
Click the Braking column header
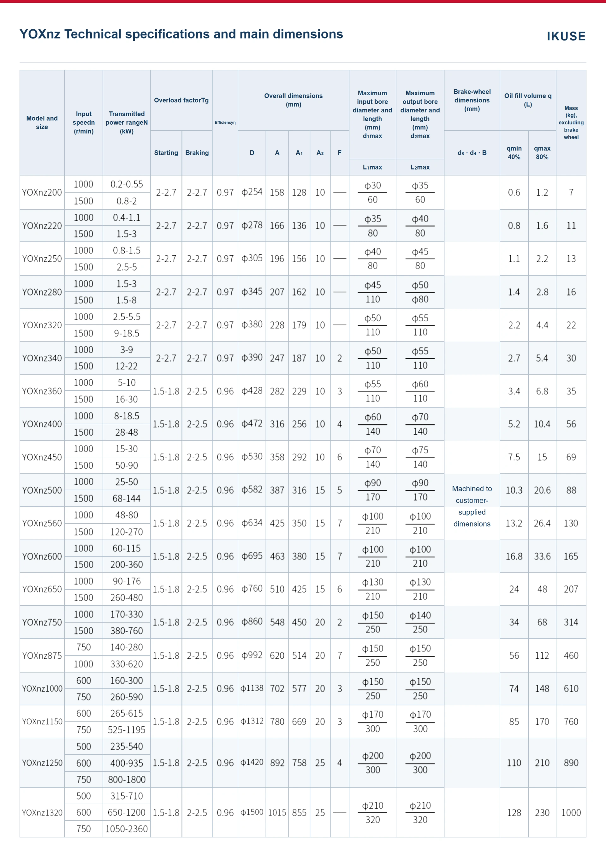(x=197, y=153)
